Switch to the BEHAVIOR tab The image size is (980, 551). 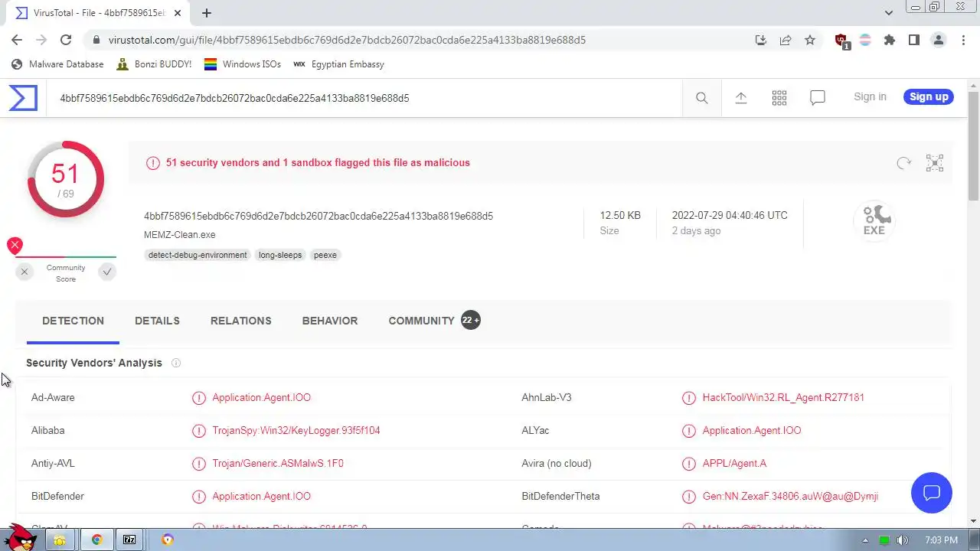point(330,321)
